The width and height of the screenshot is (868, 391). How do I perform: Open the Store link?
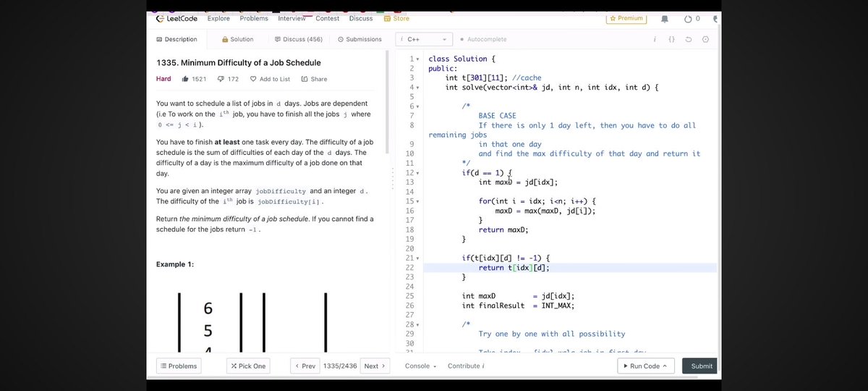396,19
